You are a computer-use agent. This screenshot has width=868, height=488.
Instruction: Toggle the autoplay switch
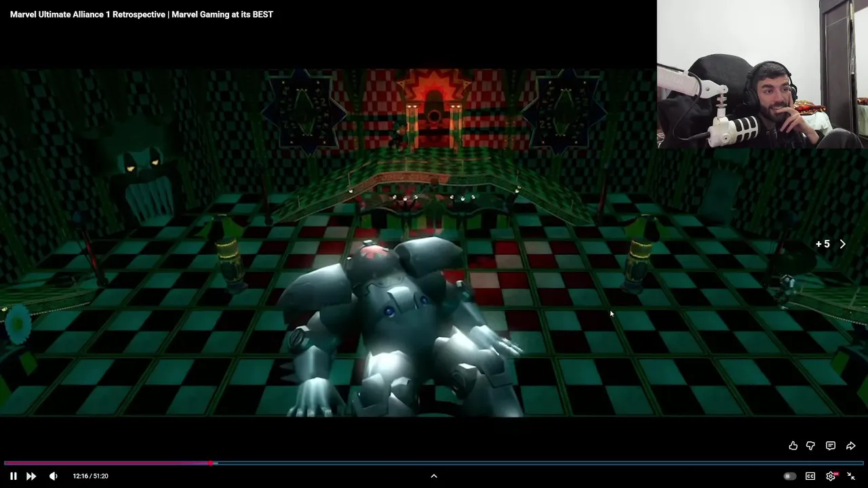789,476
